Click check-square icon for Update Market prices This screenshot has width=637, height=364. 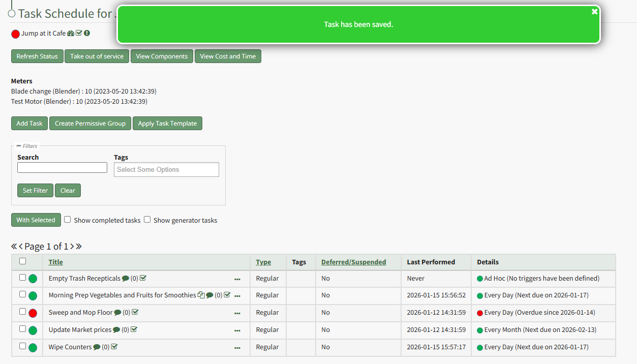(x=134, y=330)
